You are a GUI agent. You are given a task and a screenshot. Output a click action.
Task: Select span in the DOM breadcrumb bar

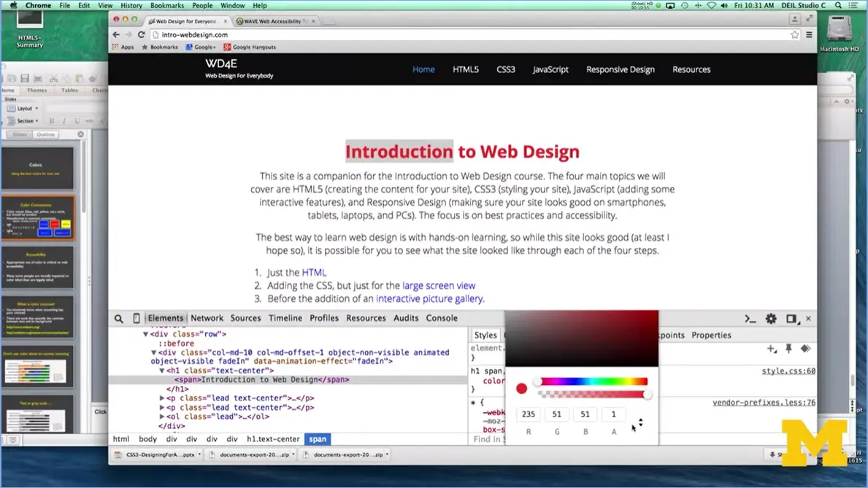pos(317,438)
